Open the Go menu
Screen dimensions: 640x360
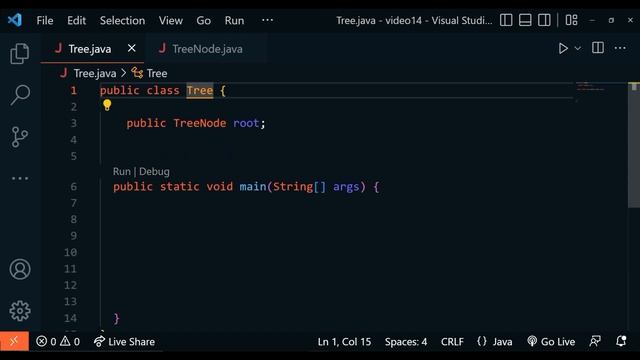[203, 20]
